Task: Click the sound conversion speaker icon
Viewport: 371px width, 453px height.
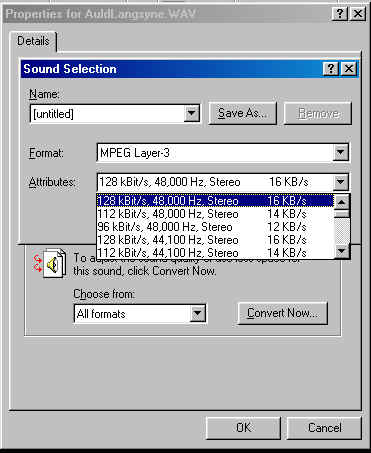Action: [50, 264]
